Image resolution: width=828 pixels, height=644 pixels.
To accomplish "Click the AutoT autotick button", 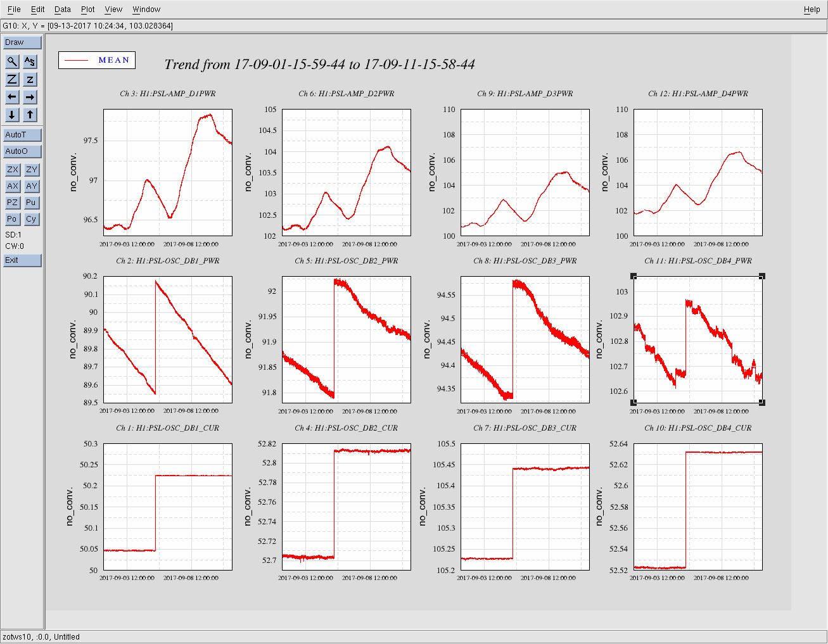I will click(22, 135).
